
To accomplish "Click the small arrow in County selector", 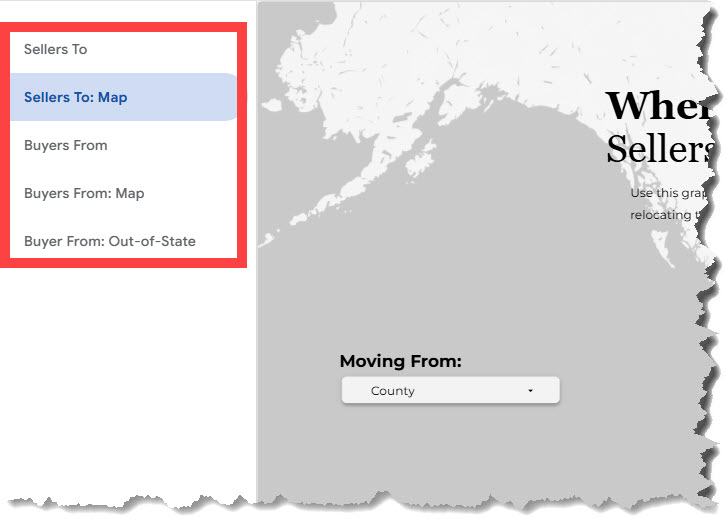I will 530,391.
